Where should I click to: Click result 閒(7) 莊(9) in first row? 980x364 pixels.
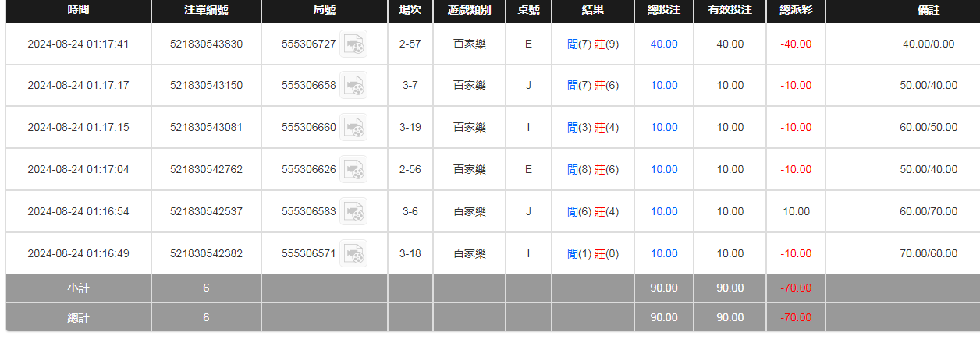(x=593, y=44)
